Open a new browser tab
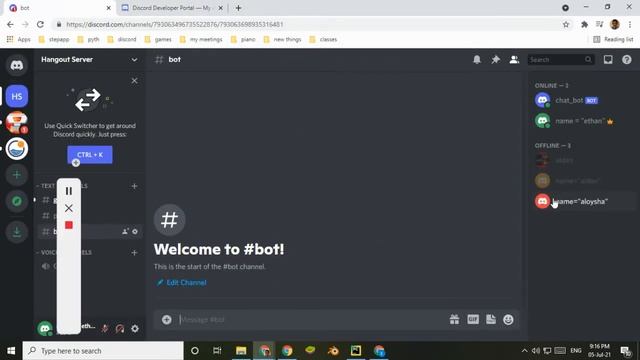 [238, 8]
